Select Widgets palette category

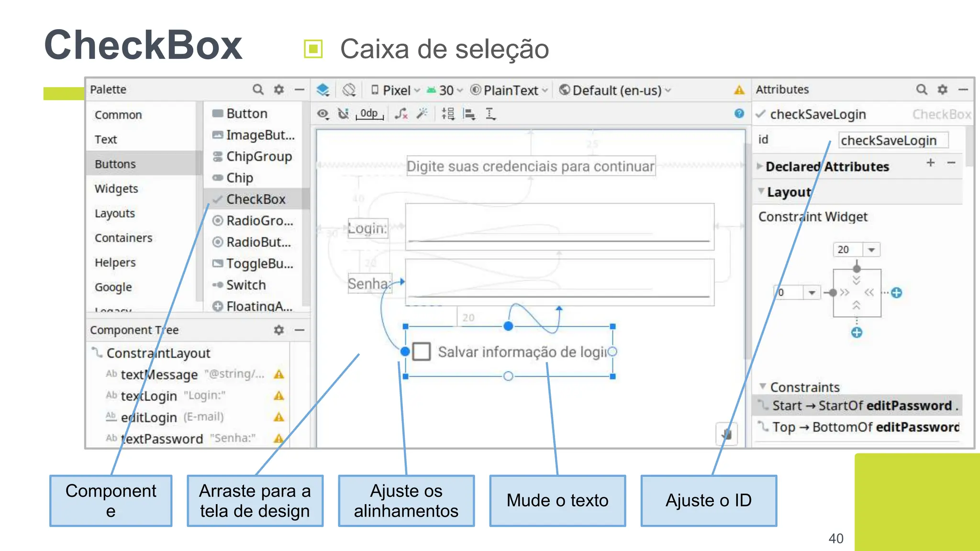point(116,189)
